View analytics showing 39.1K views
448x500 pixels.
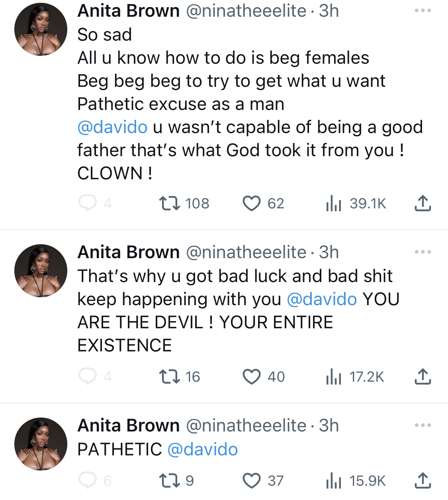point(356,203)
